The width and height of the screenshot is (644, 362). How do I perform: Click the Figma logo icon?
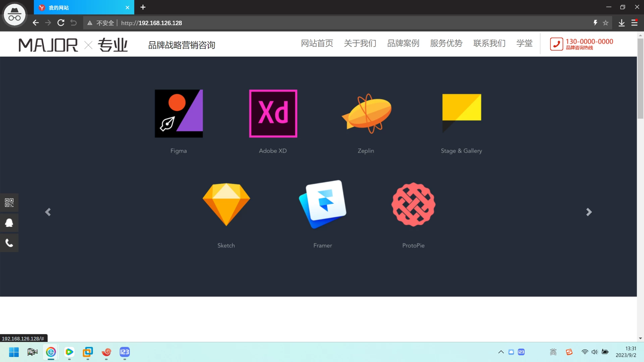179,113
